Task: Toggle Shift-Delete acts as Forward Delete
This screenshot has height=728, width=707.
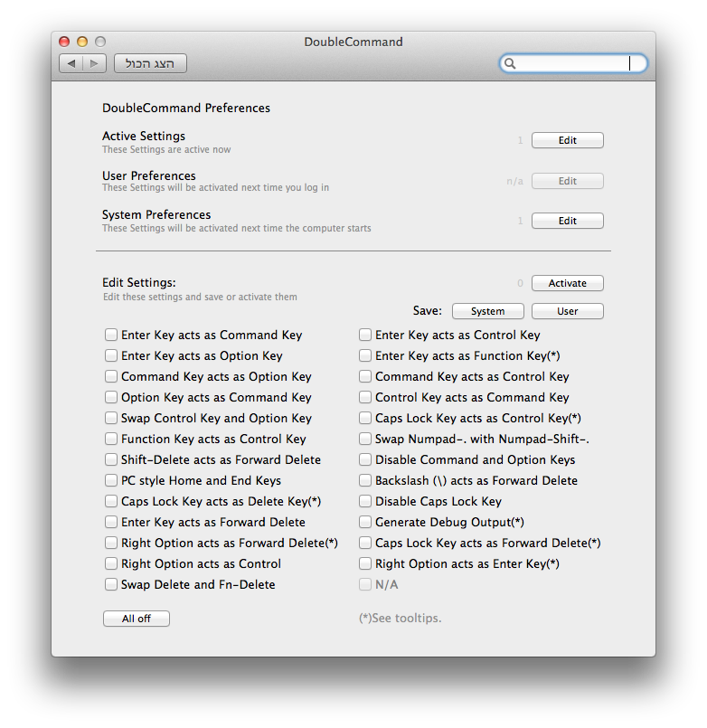Action: click(111, 459)
